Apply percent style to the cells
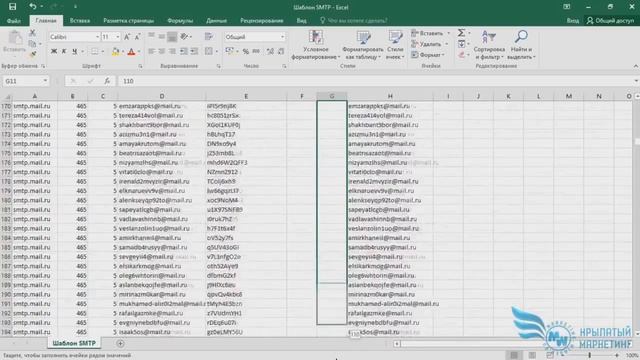Screen dimensions: 640x360 click(x=246, y=51)
